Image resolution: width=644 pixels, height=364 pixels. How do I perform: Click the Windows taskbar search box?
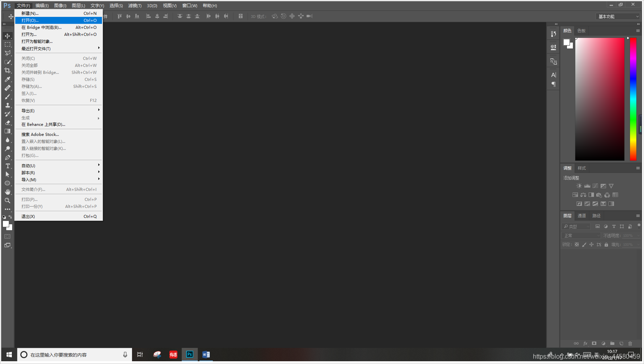(x=74, y=355)
